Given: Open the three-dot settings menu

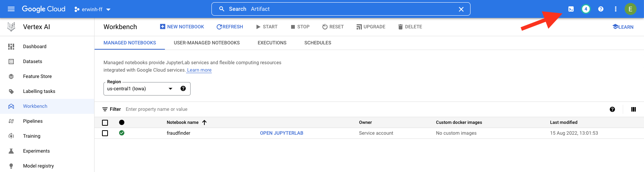Looking at the screenshot, I should coord(615,9).
